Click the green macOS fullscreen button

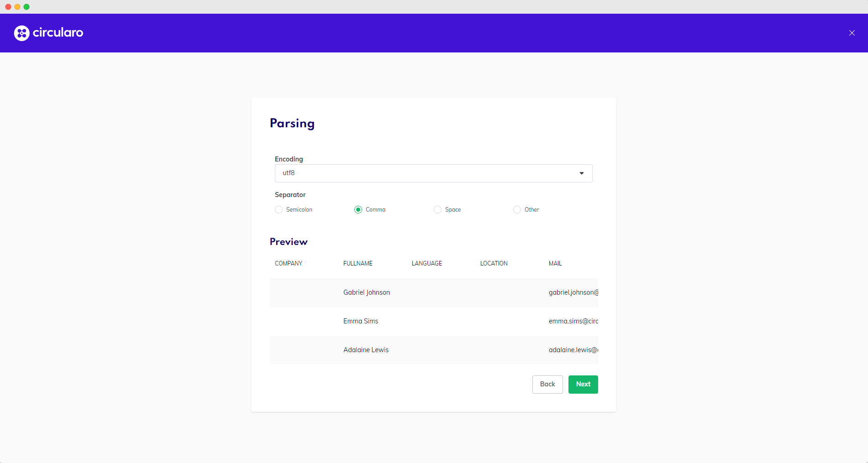click(x=26, y=7)
